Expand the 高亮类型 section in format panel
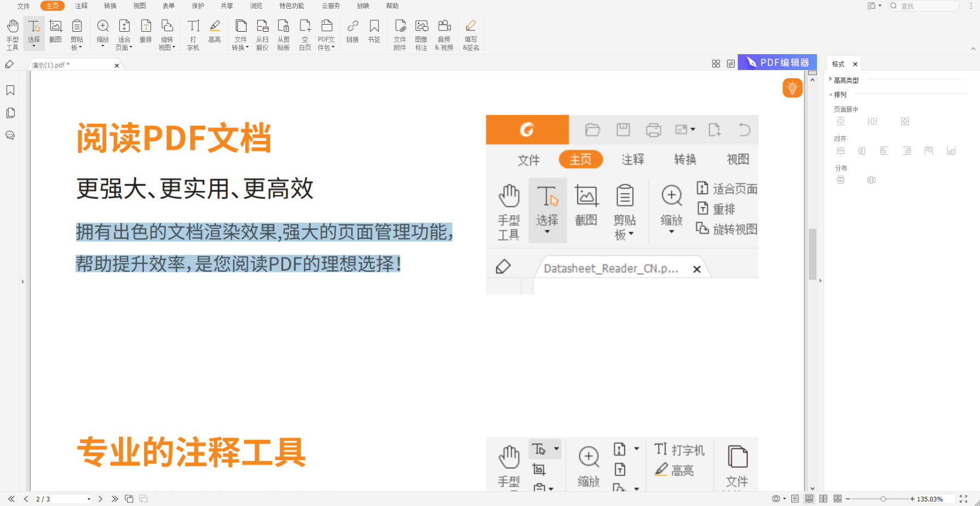The image size is (980, 506). point(846,79)
